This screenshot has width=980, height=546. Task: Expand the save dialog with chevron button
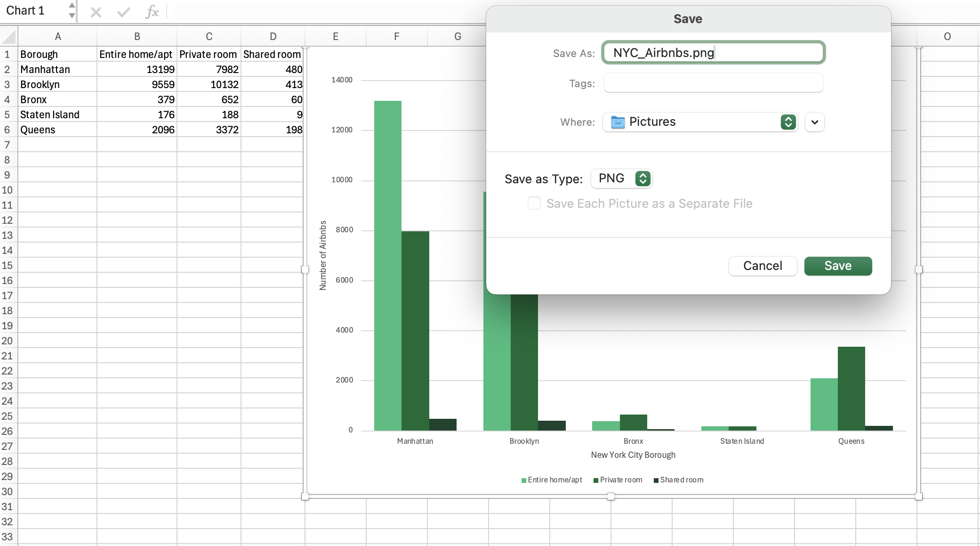[x=815, y=122]
